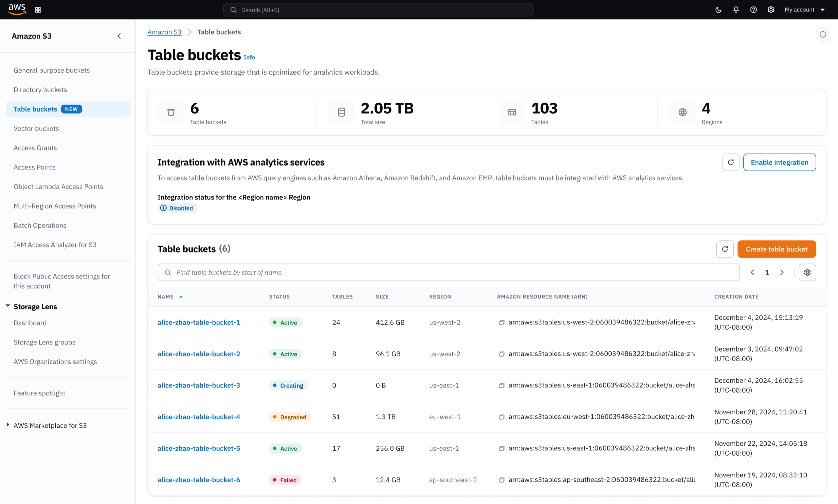Image resolution: width=838 pixels, height=504 pixels.
Task: Open the info panel icon at top right
Action: (822, 34)
